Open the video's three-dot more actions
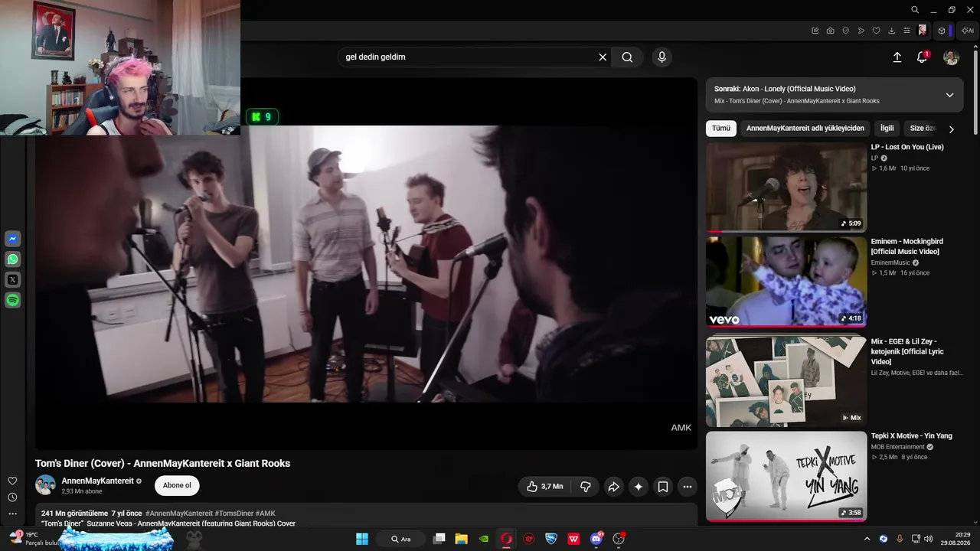 pyautogui.click(x=688, y=486)
